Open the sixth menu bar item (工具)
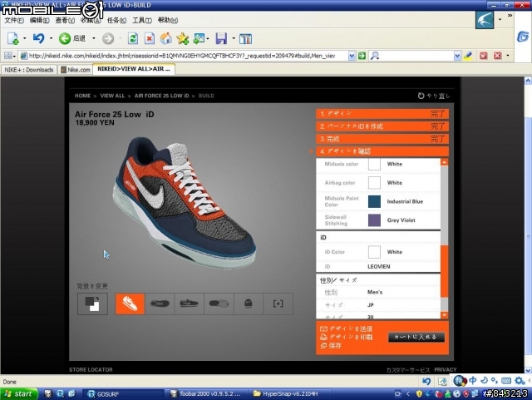Screen dimensions: 532x400 coord(142,20)
